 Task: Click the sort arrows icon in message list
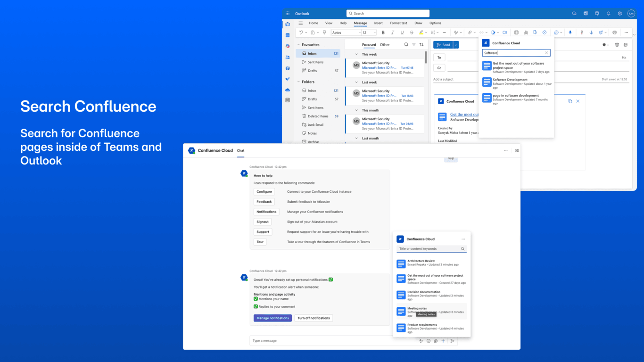tap(421, 45)
